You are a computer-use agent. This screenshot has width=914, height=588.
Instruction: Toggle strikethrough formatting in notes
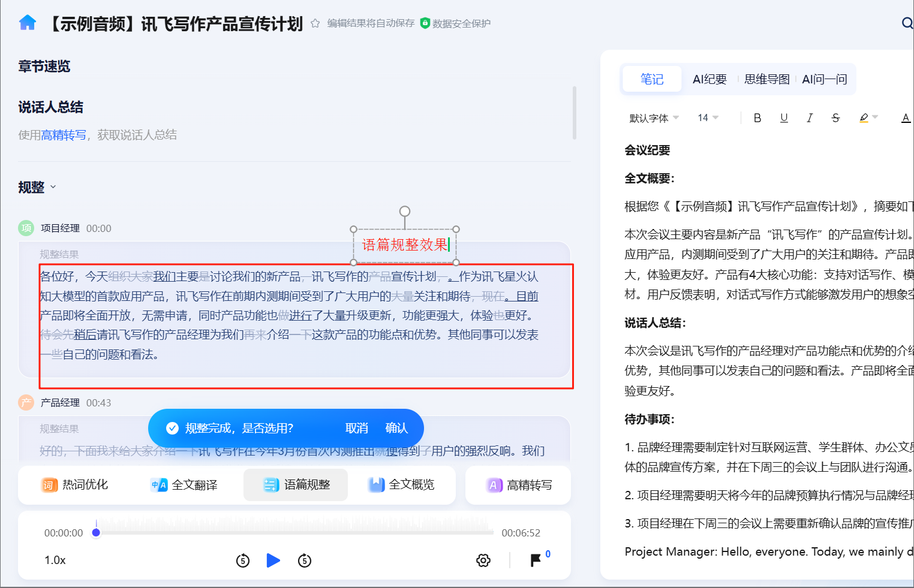[x=835, y=118]
